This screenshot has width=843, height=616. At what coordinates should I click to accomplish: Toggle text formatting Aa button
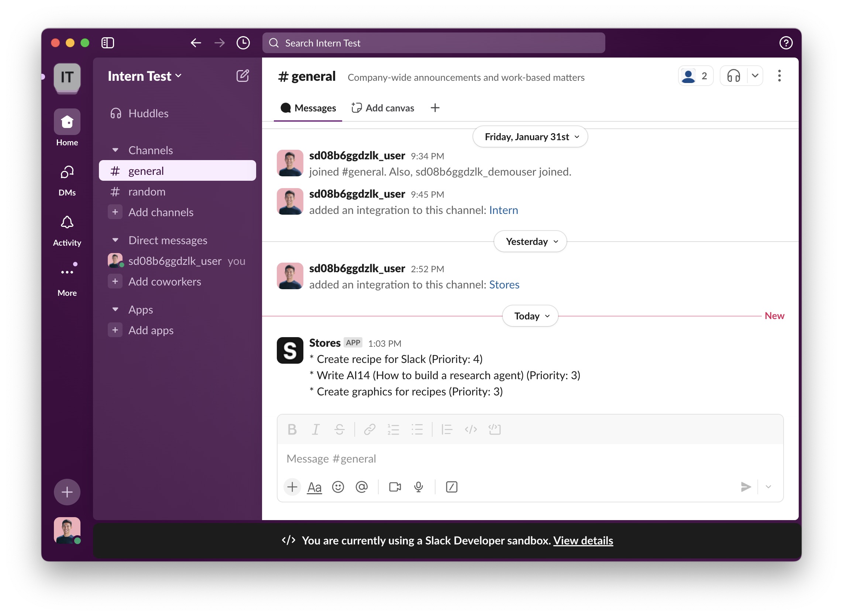tap(314, 487)
